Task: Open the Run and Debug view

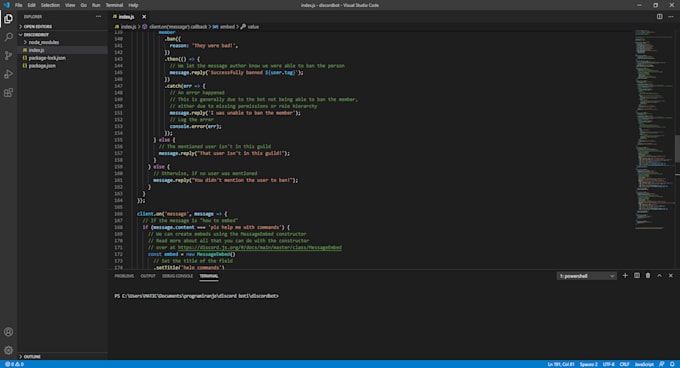Action: coord(8,74)
